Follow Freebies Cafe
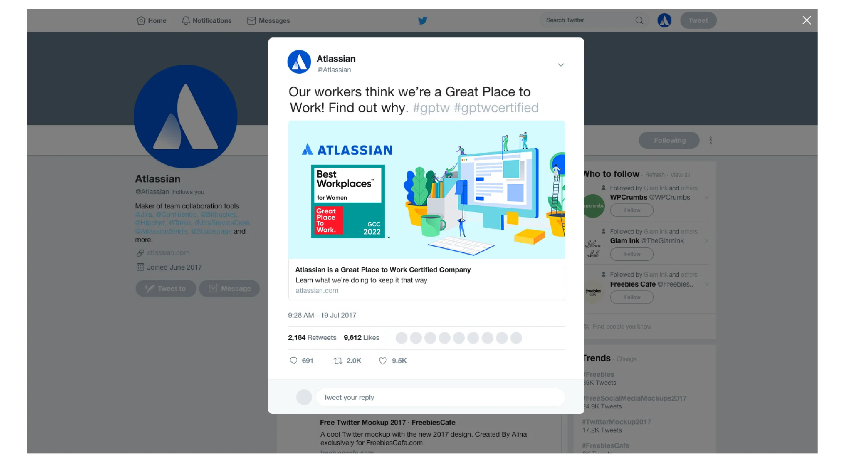The image size is (868, 471). pos(632,297)
